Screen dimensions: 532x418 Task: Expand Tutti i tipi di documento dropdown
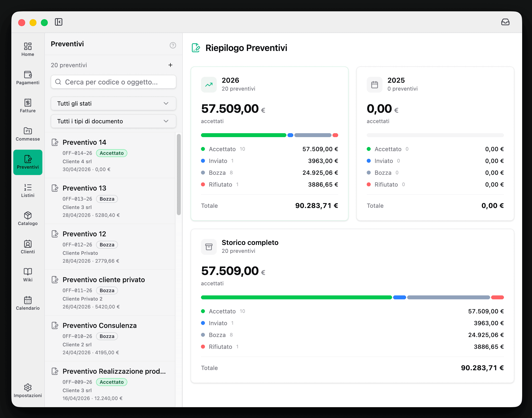114,121
